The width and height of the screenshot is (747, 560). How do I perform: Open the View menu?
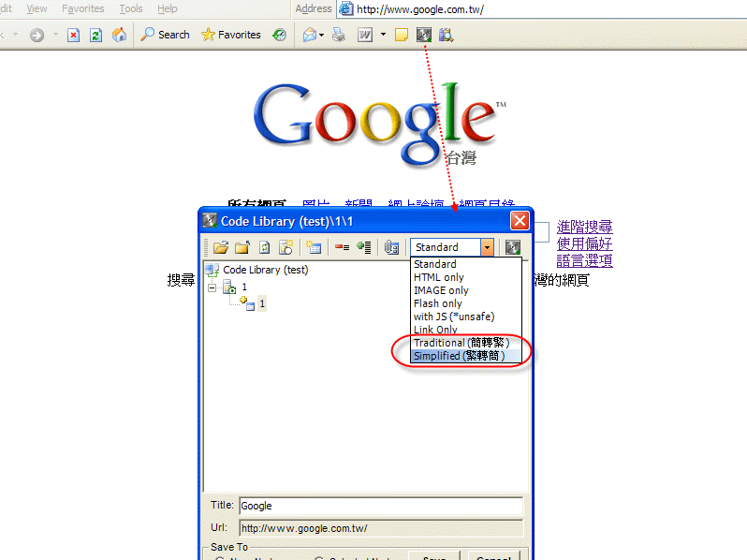click(x=37, y=8)
